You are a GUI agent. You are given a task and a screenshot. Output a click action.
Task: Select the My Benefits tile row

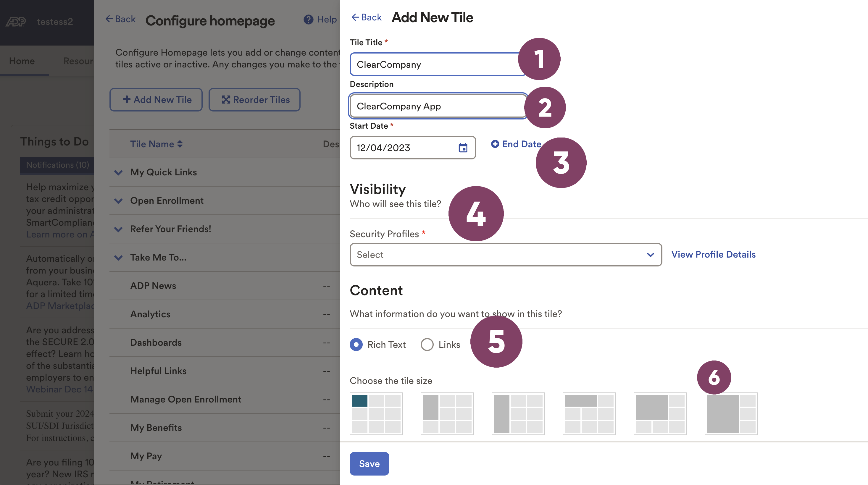click(x=225, y=428)
